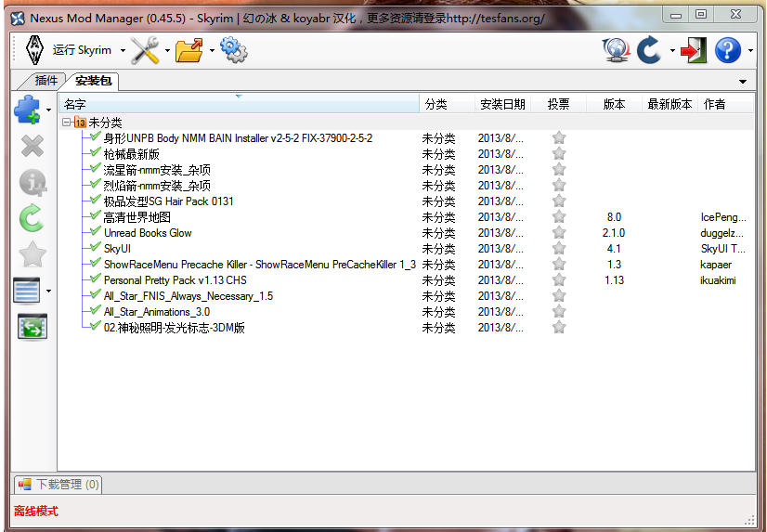Expand the update arrow dropdown

click(x=672, y=50)
